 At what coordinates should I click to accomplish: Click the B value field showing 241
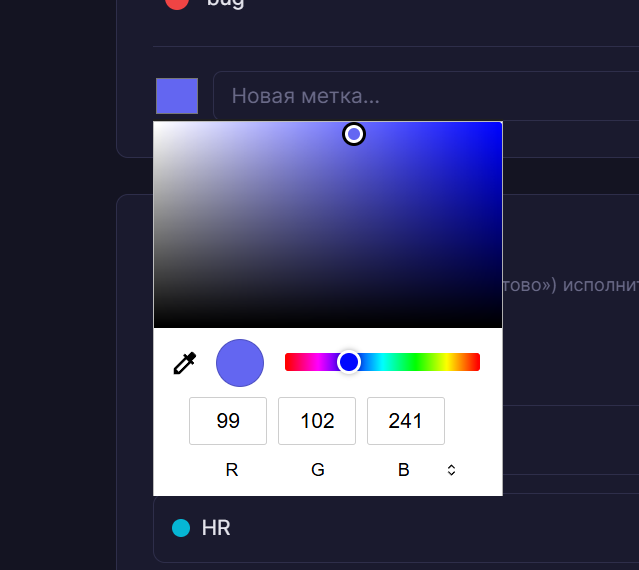[x=406, y=421]
